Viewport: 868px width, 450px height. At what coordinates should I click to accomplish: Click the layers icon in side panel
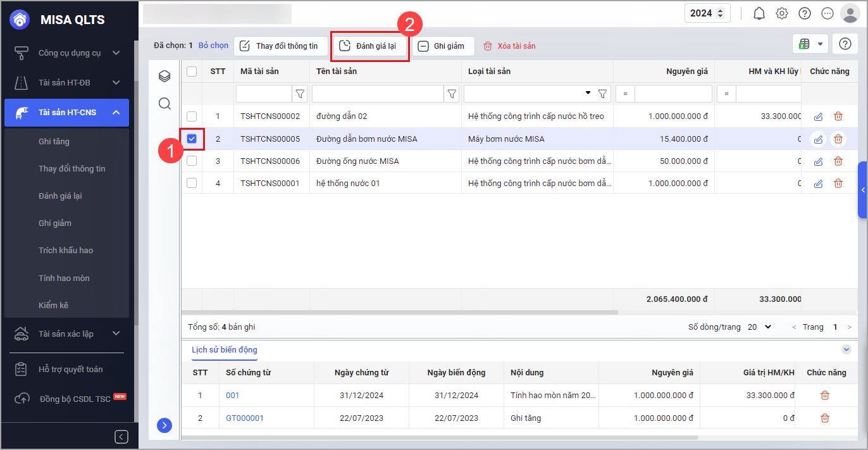tap(164, 77)
